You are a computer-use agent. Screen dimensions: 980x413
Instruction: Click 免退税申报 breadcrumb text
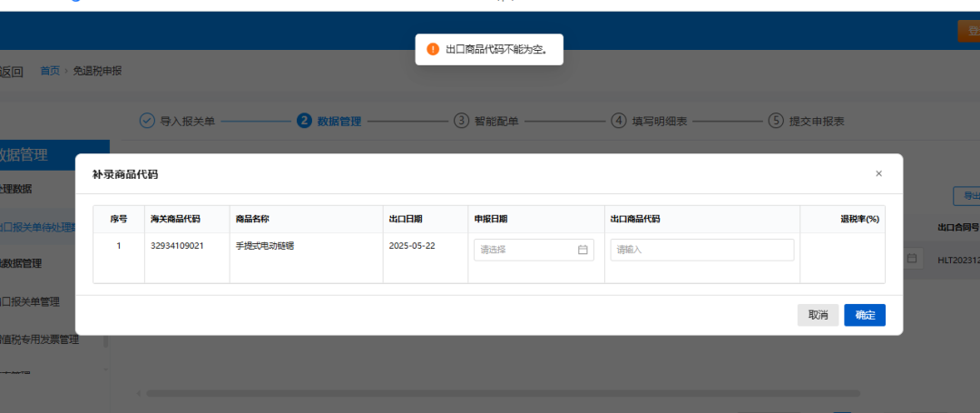pyautogui.click(x=97, y=71)
